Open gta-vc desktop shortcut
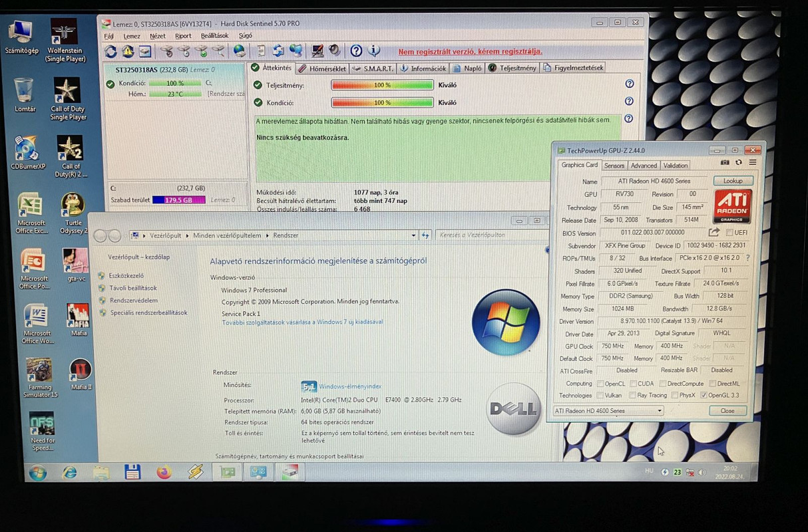 click(x=75, y=265)
